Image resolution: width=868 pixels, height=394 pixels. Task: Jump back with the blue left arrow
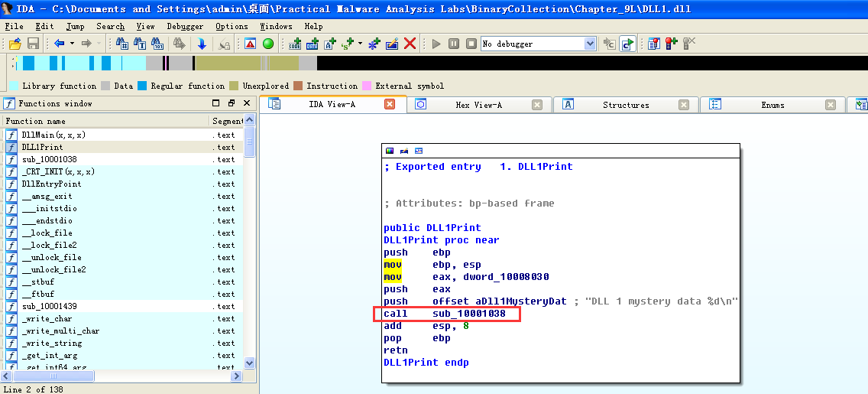60,43
